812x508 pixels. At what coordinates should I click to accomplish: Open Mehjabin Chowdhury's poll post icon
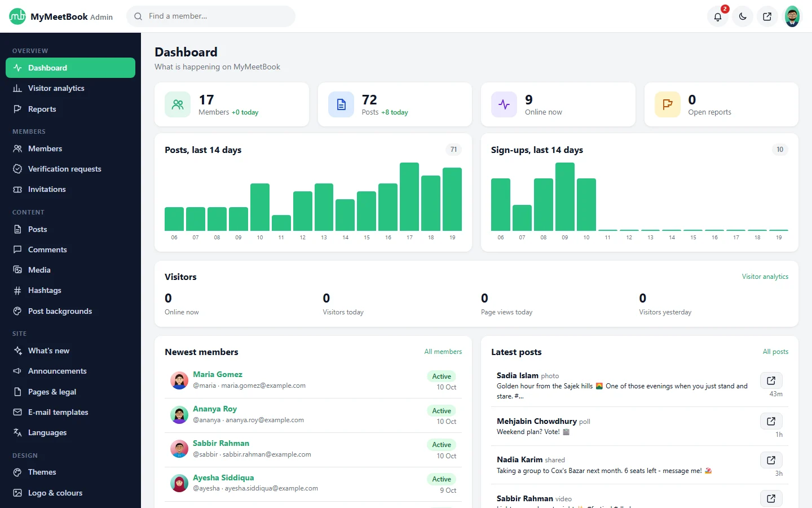pos(771,421)
